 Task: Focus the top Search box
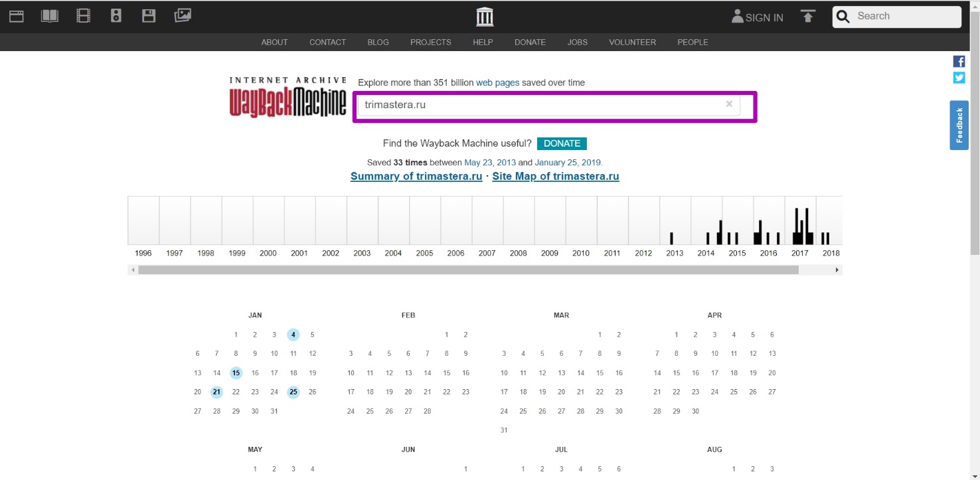897,17
